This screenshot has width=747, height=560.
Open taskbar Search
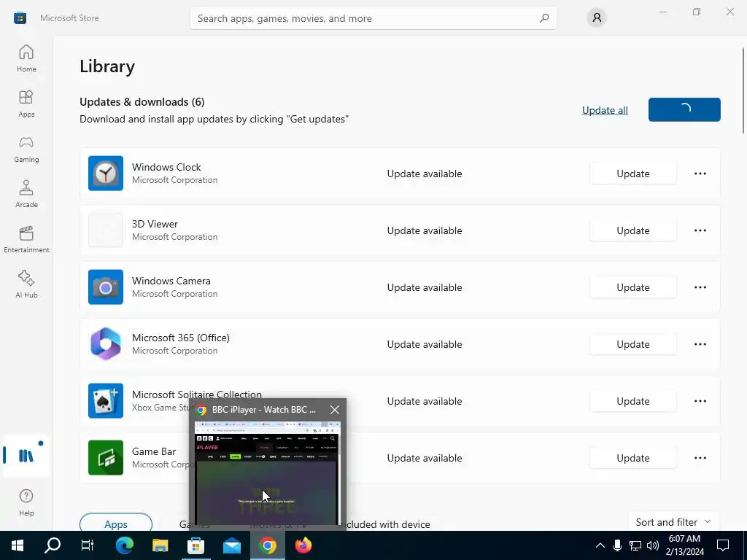click(53, 545)
